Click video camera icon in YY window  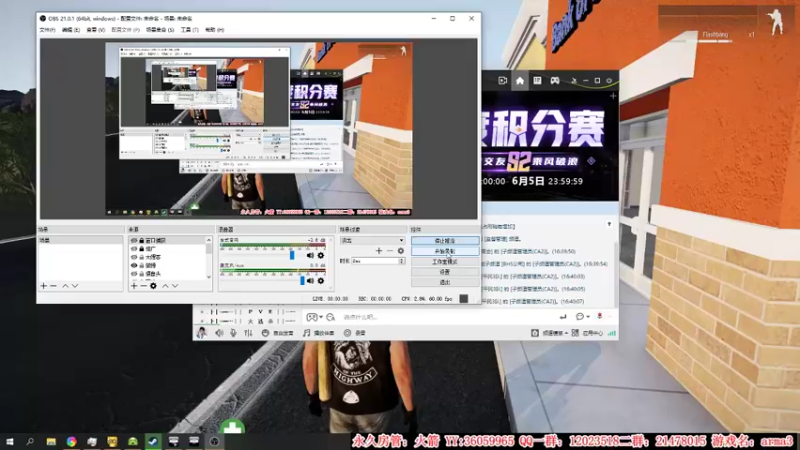pos(503,81)
